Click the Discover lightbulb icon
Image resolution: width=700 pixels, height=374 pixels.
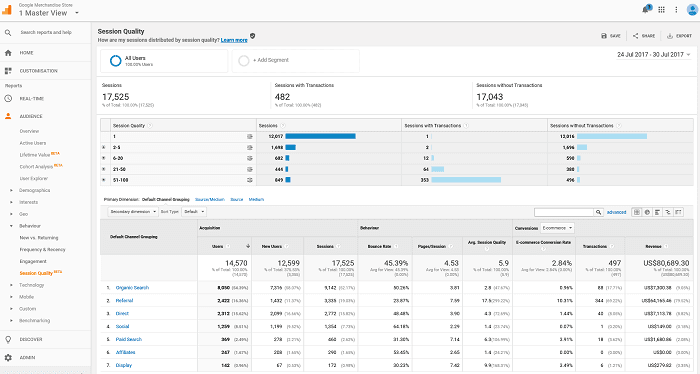pyautogui.click(x=8, y=339)
